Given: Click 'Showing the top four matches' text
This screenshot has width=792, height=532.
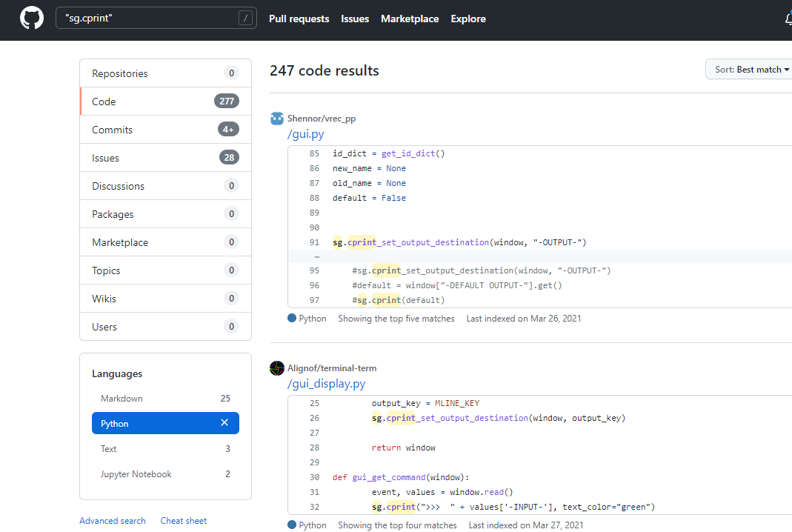Looking at the screenshot, I should (398, 525).
